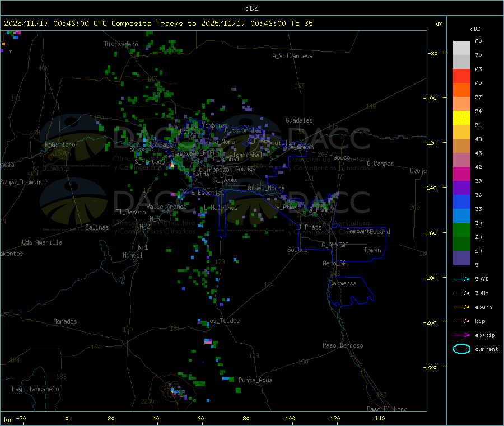The height and width of the screenshot is (426, 504).
Task: Click the 'Los_Toldos' map label
Action: pos(223,321)
